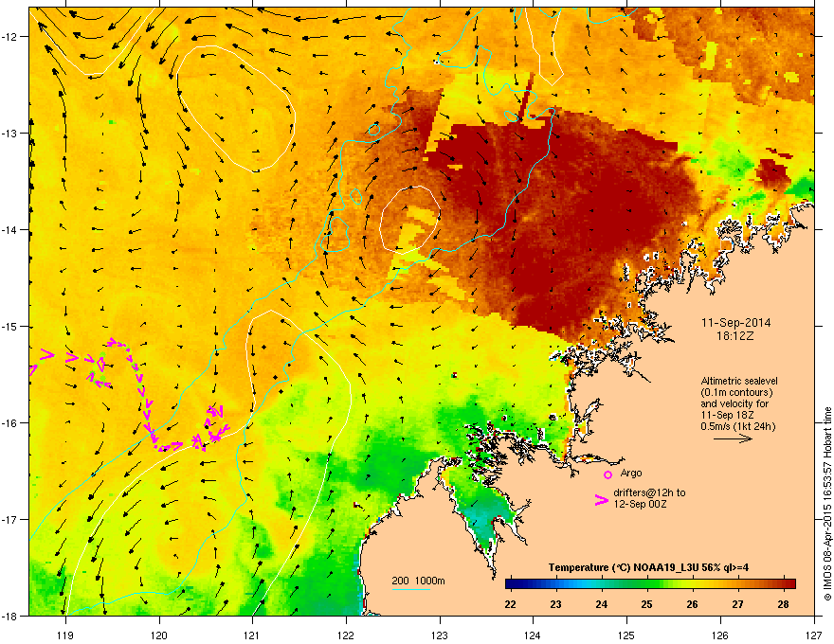The height and width of the screenshot is (644, 834).
Task: Click the colorbar tick label 24
Action: click(601, 604)
